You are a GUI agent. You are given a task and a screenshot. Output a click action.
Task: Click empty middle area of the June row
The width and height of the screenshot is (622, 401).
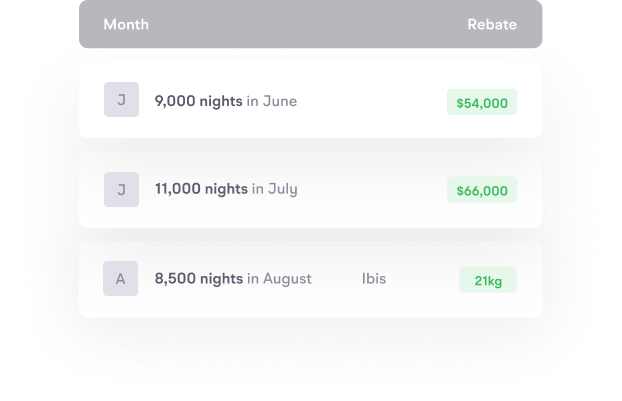[x=370, y=101]
